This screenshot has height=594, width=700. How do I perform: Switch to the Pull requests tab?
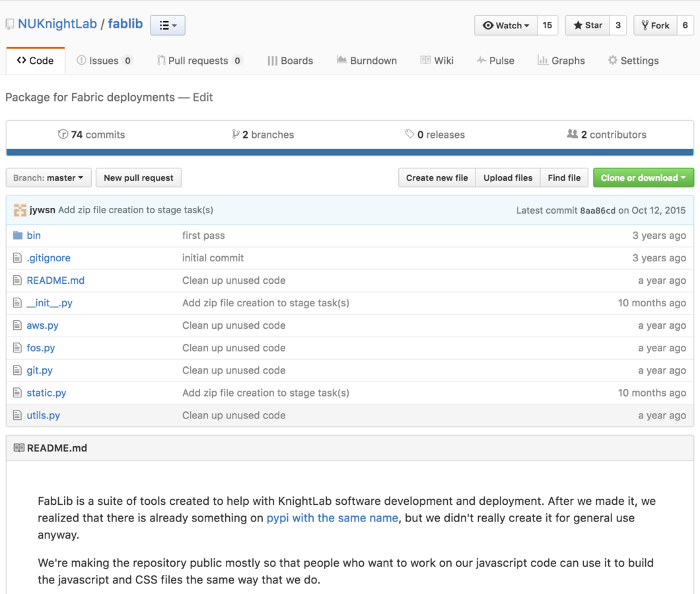pos(199,61)
